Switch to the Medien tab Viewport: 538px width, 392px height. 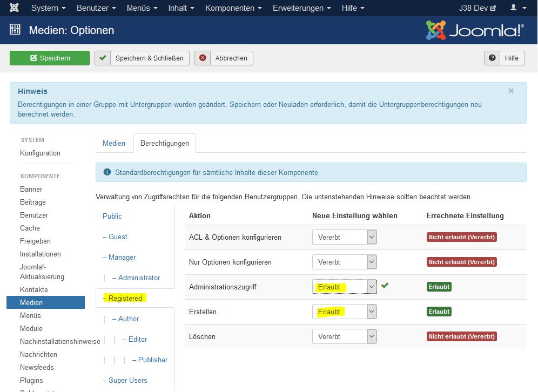(114, 143)
